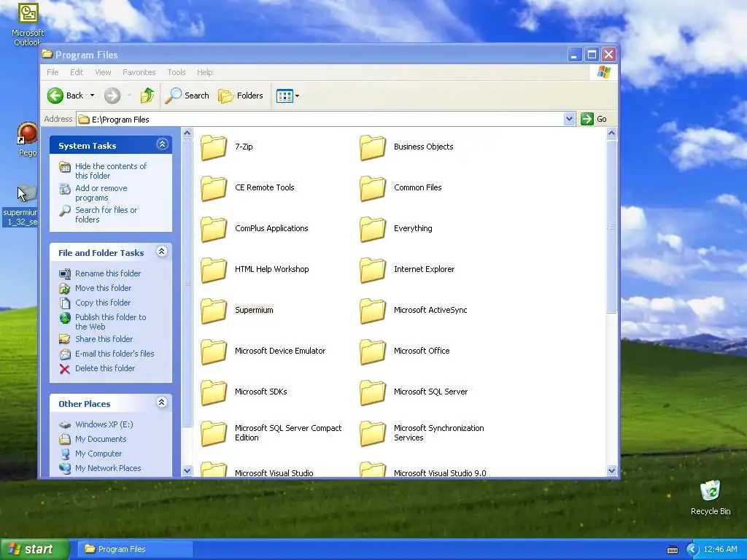The image size is (747, 560).
Task: Expand the Address bar dropdown
Action: point(569,119)
